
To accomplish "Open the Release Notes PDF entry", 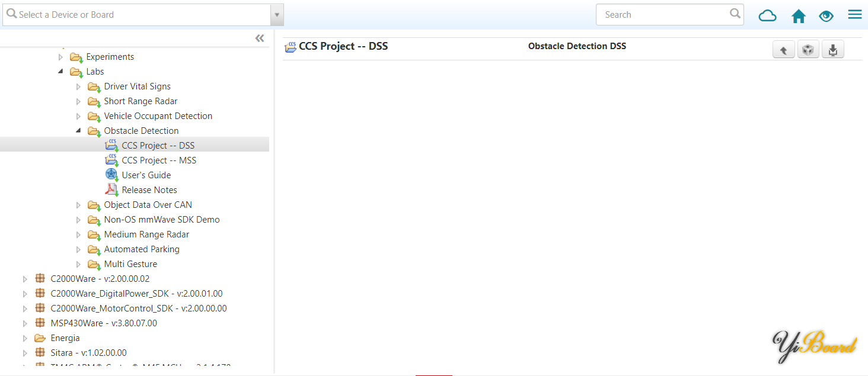I will pos(149,190).
